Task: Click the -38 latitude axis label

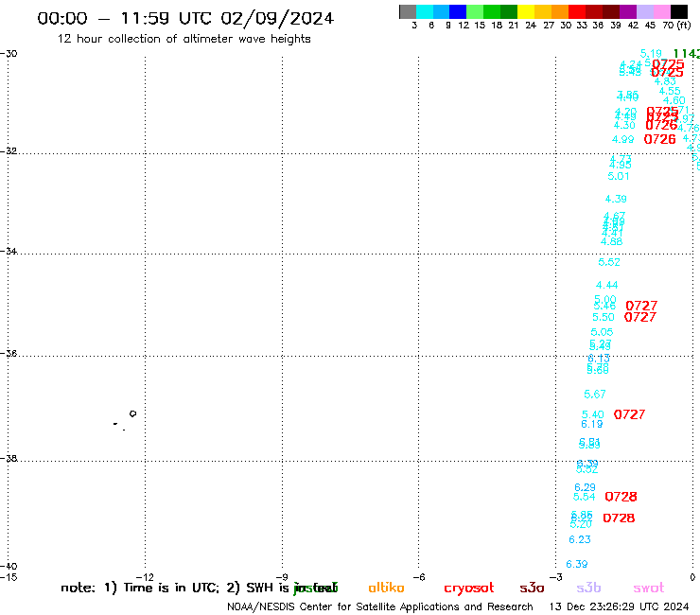Action: 9,458
